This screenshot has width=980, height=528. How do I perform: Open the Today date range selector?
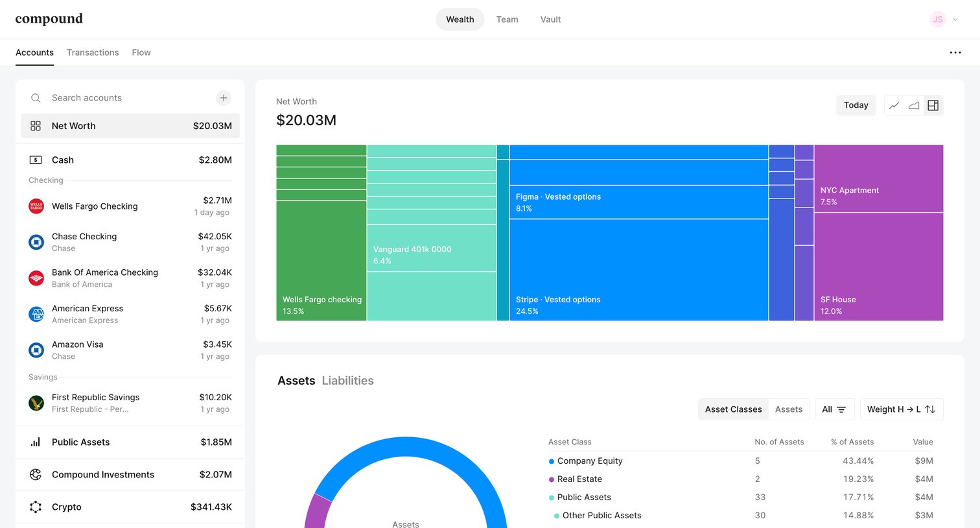click(x=856, y=105)
